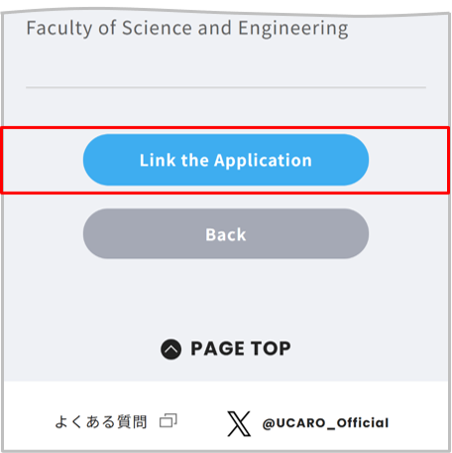Image resolution: width=452 pixels, height=453 pixels.
Task: Go back using the gray Back button
Action: coord(226,234)
